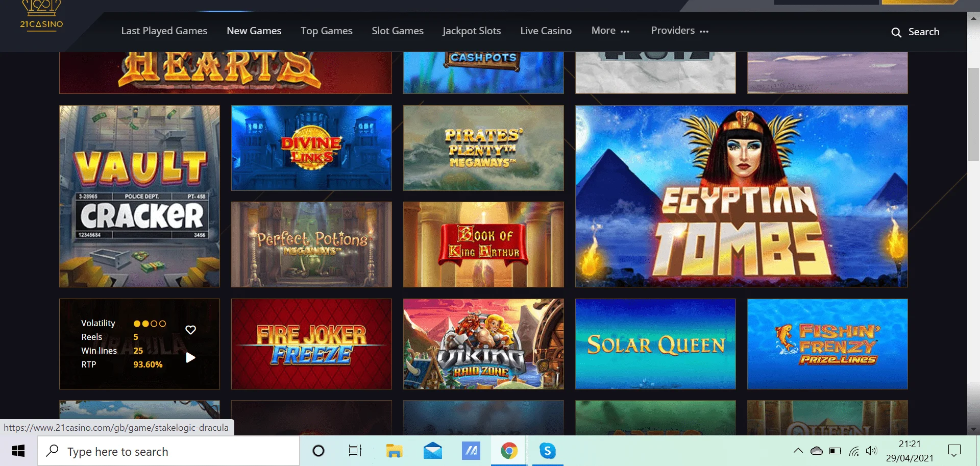Open Cortana circle icon in taskbar
This screenshot has height=466, width=980.
(318, 451)
